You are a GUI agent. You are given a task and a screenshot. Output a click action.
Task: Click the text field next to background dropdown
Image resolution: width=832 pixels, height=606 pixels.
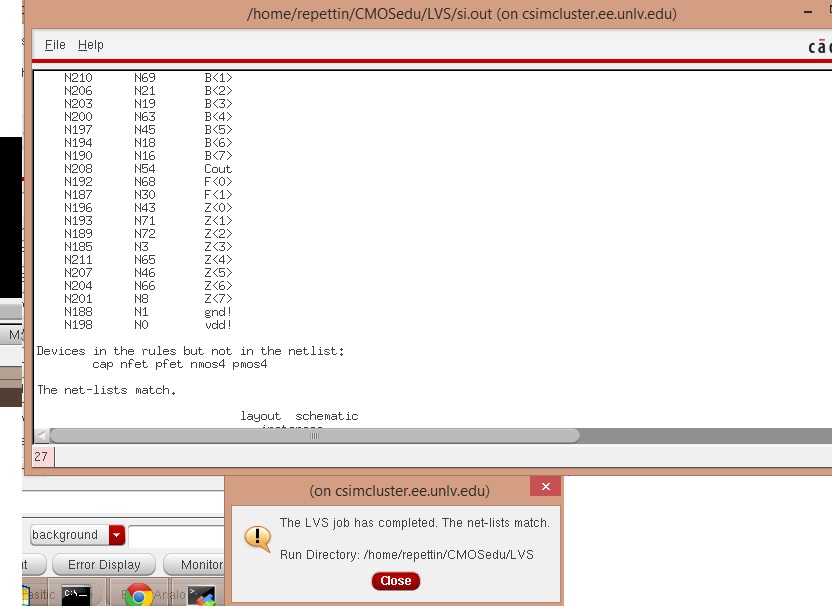[x=176, y=535]
